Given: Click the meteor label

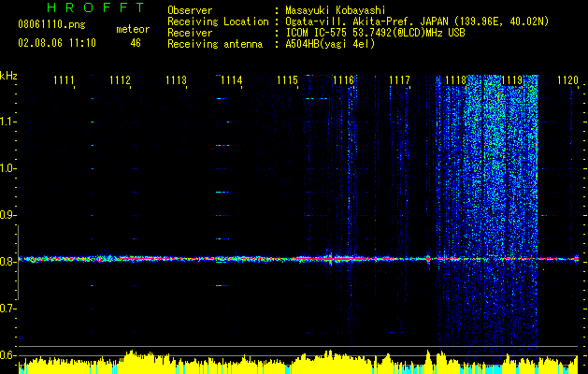Looking at the screenshot, I should pos(133,29).
